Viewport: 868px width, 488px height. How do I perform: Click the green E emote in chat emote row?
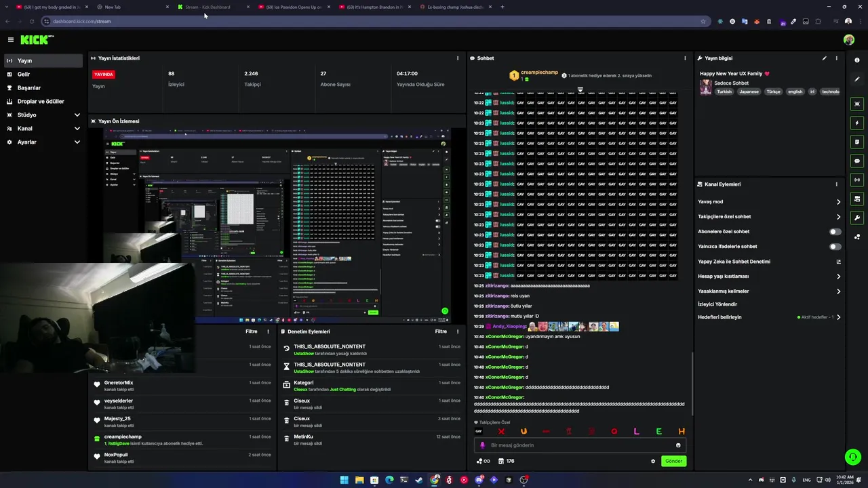click(658, 431)
